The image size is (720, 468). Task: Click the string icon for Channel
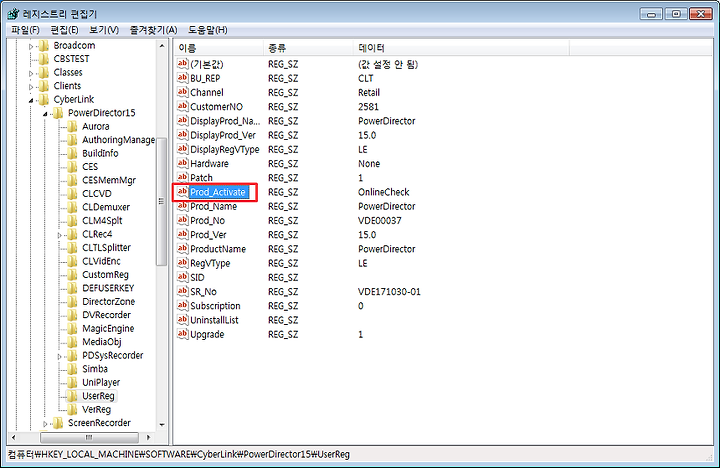click(x=182, y=92)
